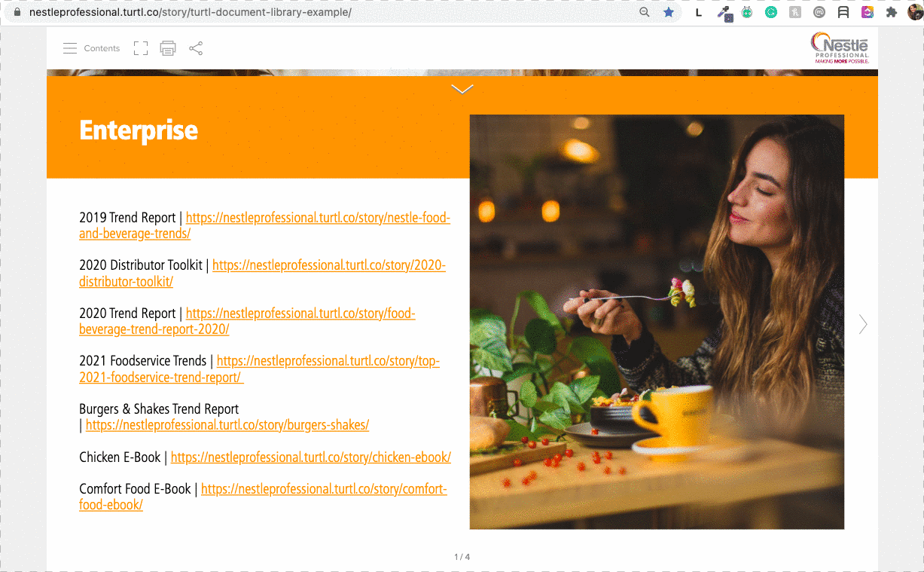Click the share icon
This screenshot has height=572, width=924.
click(196, 48)
